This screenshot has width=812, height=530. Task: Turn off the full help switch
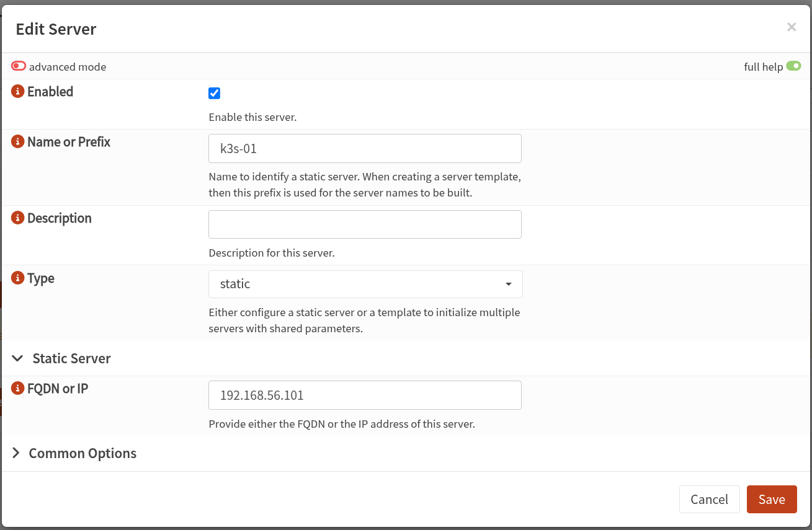click(793, 66)
